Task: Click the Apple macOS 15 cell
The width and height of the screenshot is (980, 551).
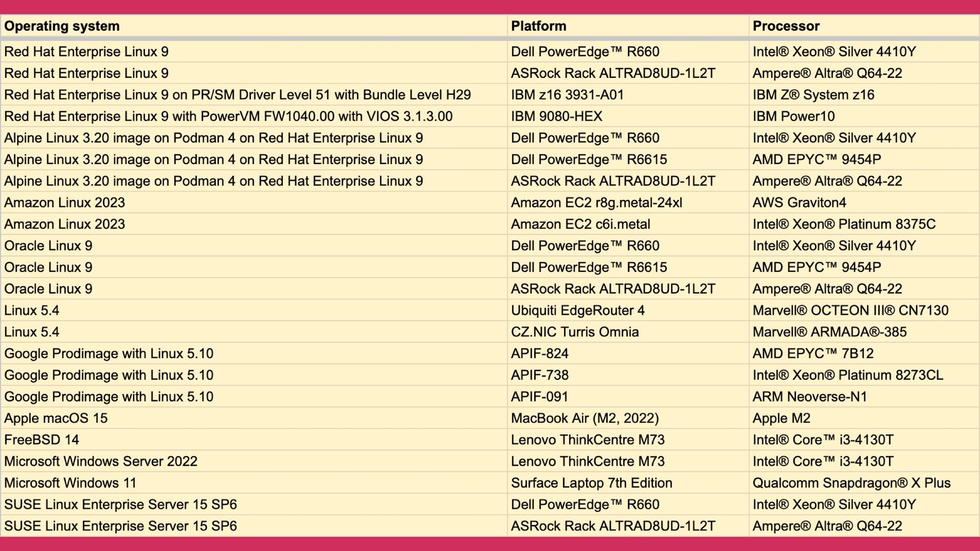Action: point(56,418)
